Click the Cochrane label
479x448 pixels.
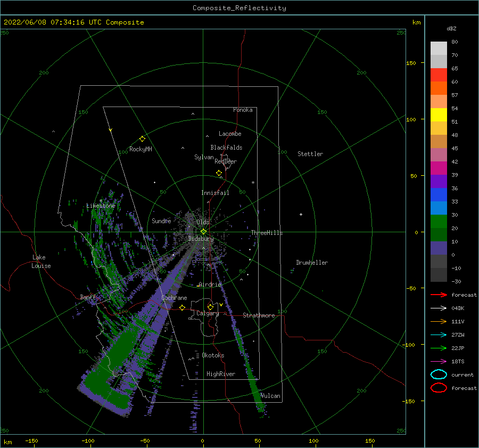[174, 298]
